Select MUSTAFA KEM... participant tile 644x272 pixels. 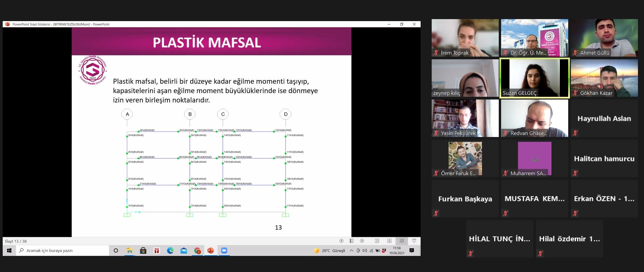click(535, 199)
